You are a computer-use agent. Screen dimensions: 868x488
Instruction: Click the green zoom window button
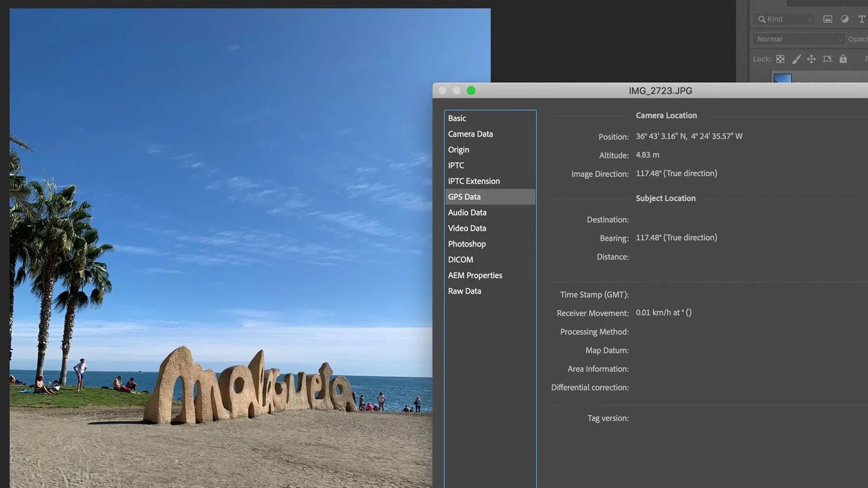[471, 91]
